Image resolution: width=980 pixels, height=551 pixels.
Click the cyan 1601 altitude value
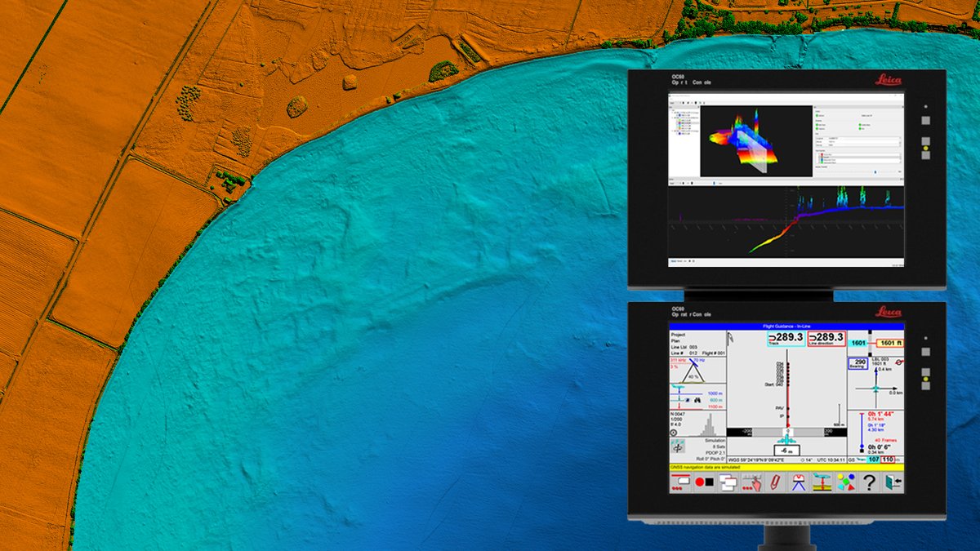[x=858, y=343]
